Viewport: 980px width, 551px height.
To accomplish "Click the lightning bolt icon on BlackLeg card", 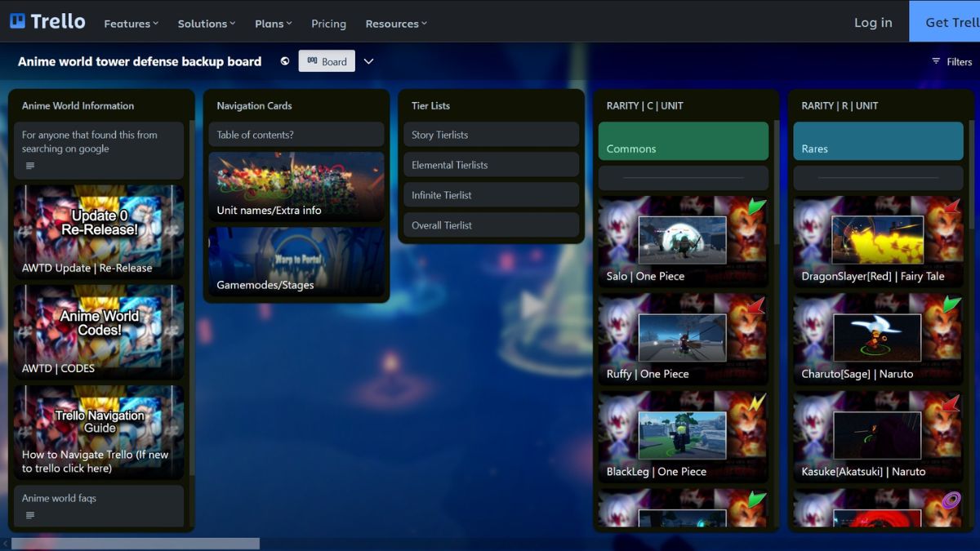I will coord(757,402).
